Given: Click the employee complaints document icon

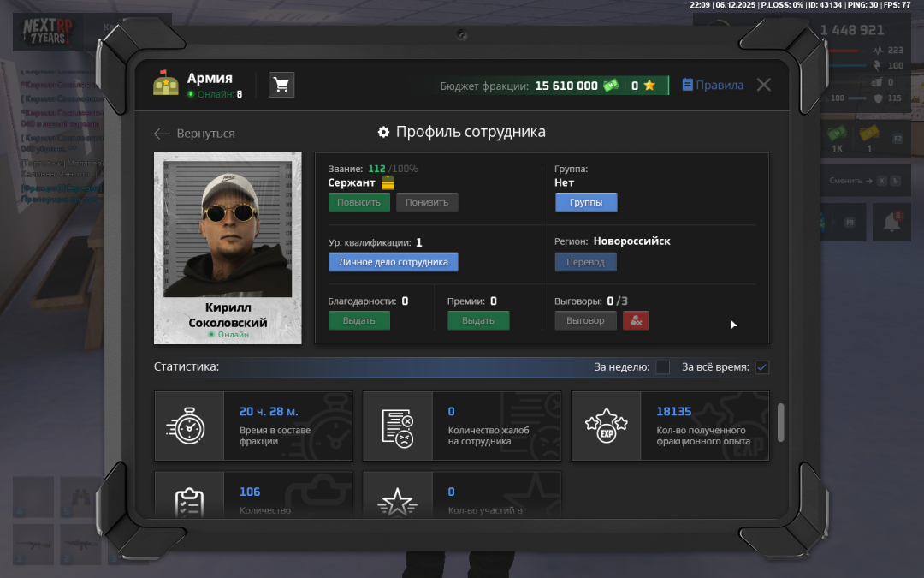Looking at the screenshot, I should [398, 426].
